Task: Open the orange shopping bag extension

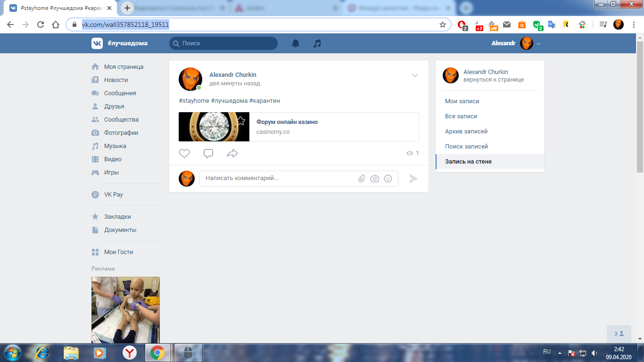Action: click(x=522, y=25)
